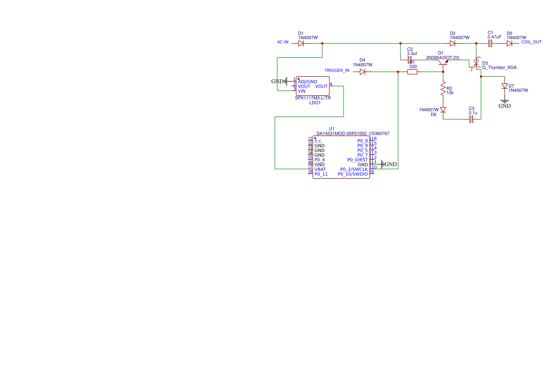Click the Q_Thyristor_KGA value text

499,67
